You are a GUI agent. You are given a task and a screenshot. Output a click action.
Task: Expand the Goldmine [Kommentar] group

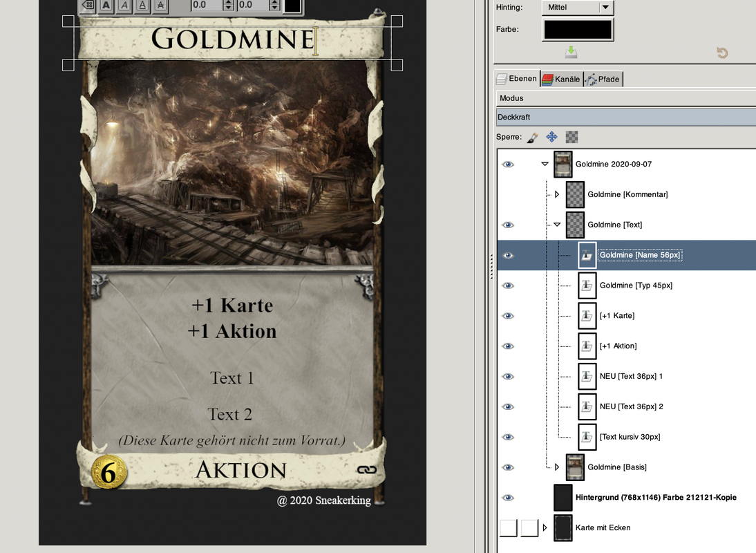click(x=557, y=194)
